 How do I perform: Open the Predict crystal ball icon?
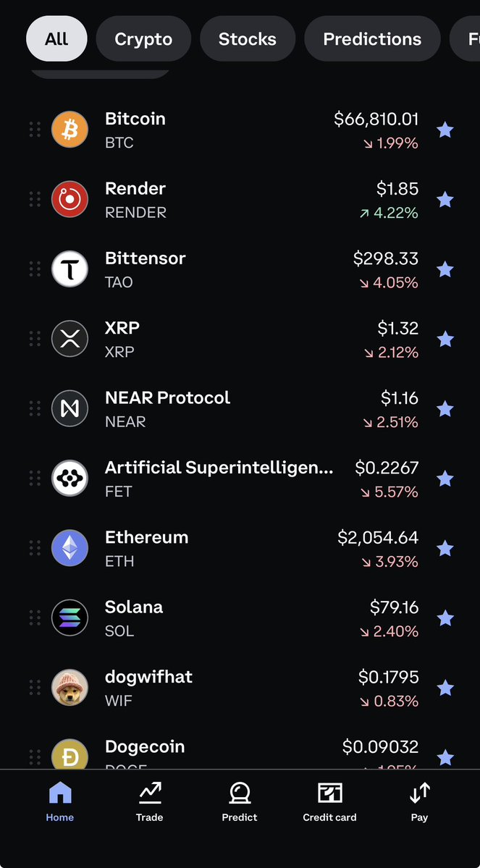coord(240,793)
